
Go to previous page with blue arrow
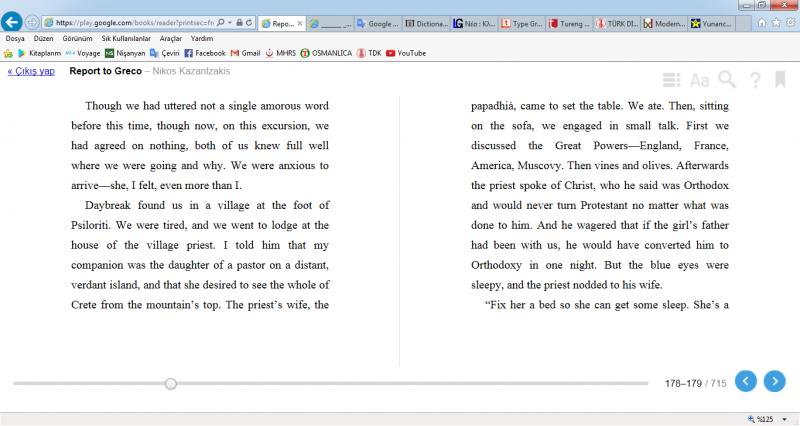(x=746, y=381)
